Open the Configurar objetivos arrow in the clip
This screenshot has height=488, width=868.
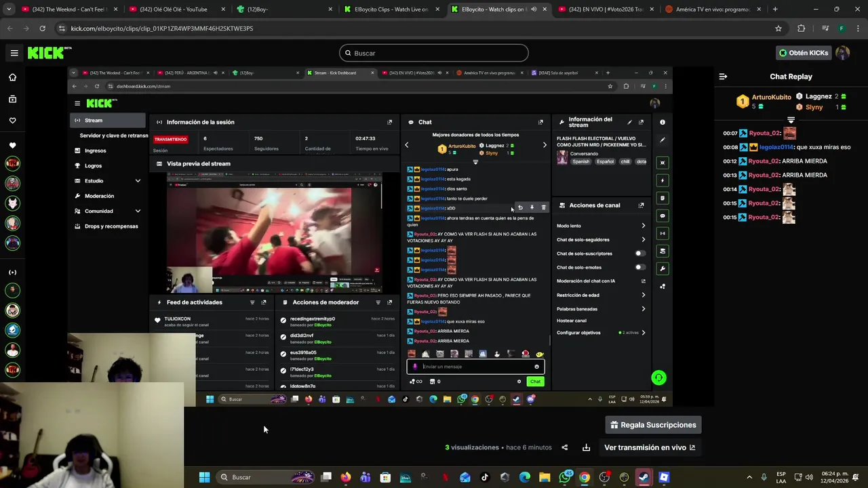pos(643,333)
